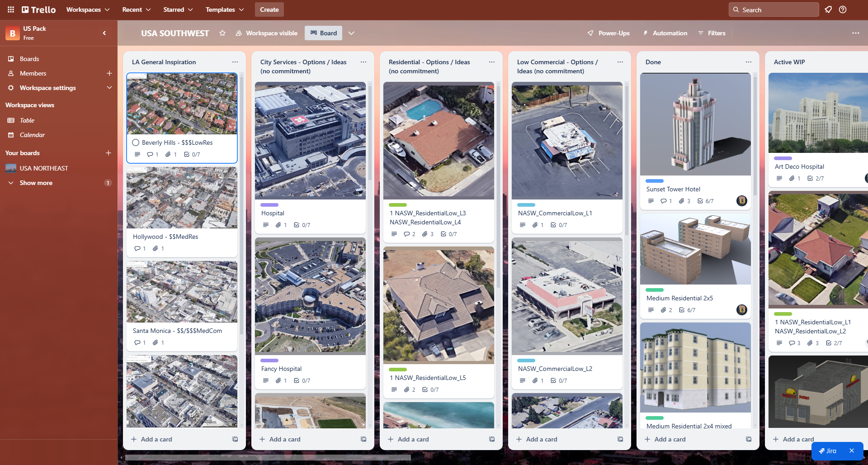Screen dimensions: 868x465
Task: Click the purple label on Hospital card
Action: (269, 205)
